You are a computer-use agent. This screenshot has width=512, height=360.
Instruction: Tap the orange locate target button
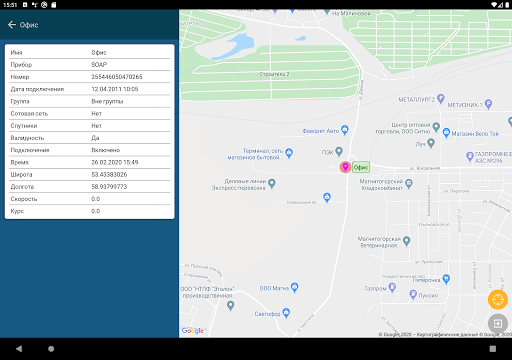(498, 299)
